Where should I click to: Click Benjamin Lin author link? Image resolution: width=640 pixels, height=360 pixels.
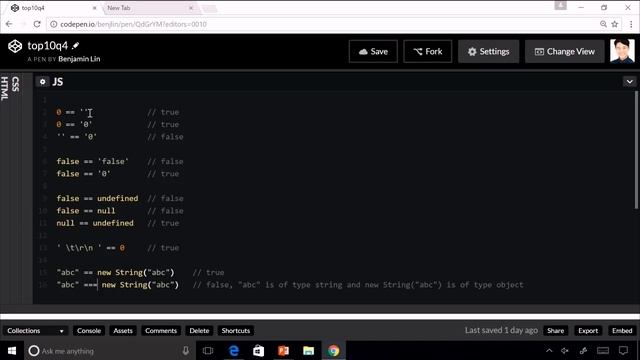(x=79, y=59)
